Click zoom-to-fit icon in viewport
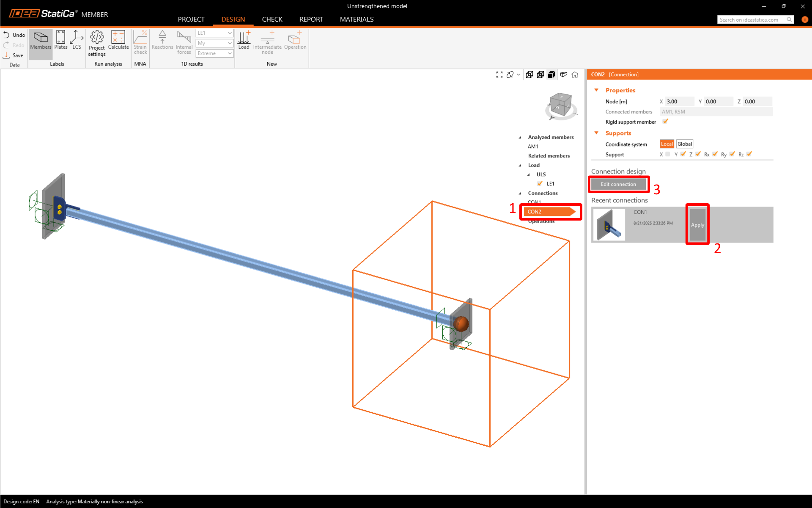Screen dimensions: 812x508 [499, 75]
